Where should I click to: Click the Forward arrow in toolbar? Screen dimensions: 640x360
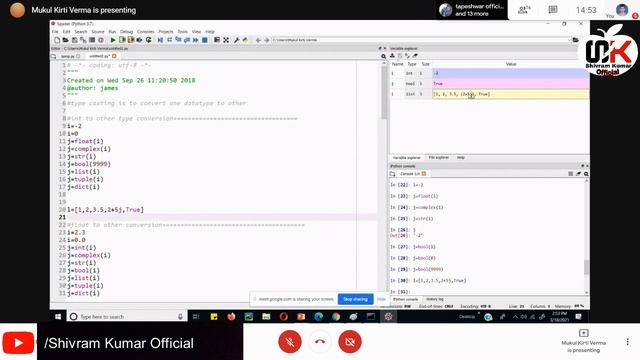[x=267, y=40]
